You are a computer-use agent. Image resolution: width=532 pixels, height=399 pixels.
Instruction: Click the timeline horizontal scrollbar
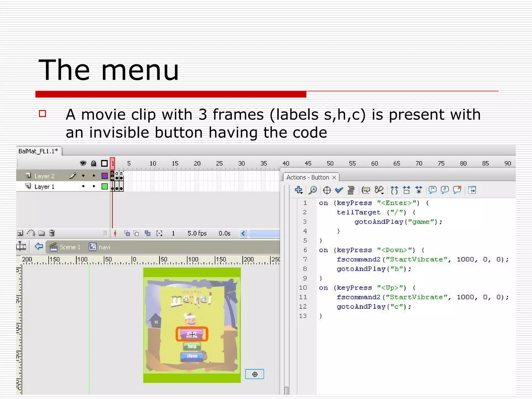(264, 234)
